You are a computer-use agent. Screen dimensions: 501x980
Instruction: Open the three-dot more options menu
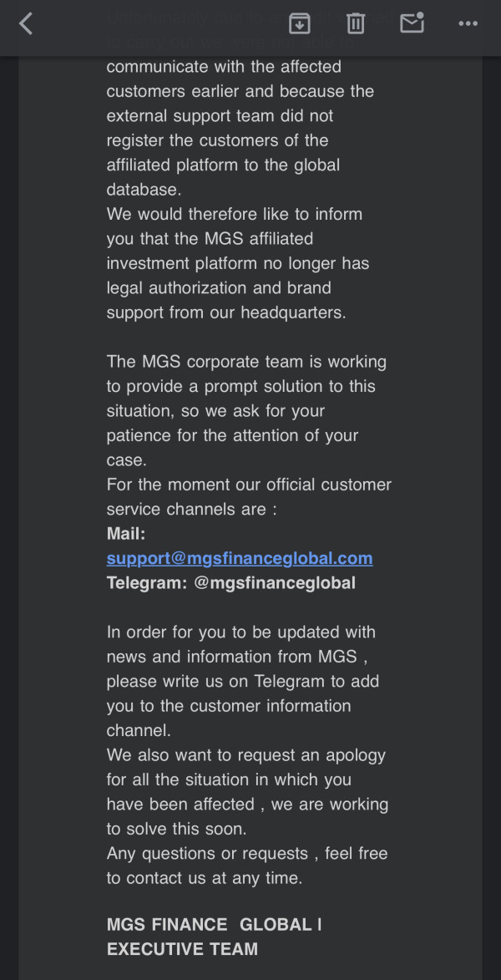coord(468,23)
